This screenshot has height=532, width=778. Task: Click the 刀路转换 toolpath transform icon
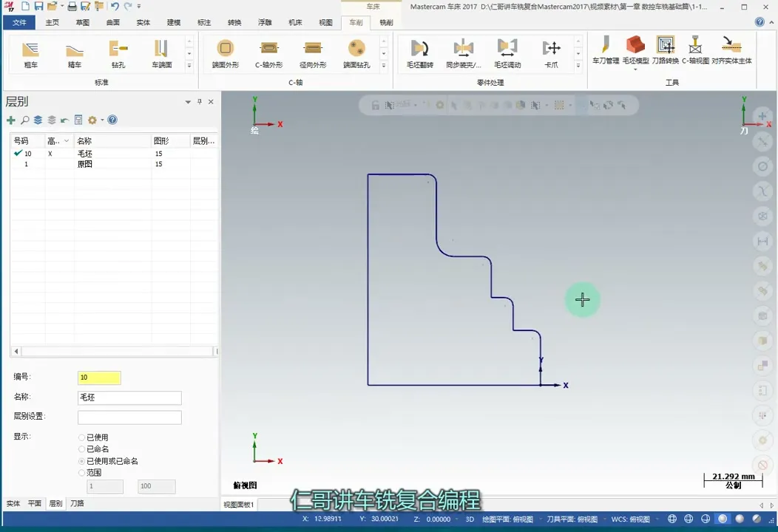point(665,50)
